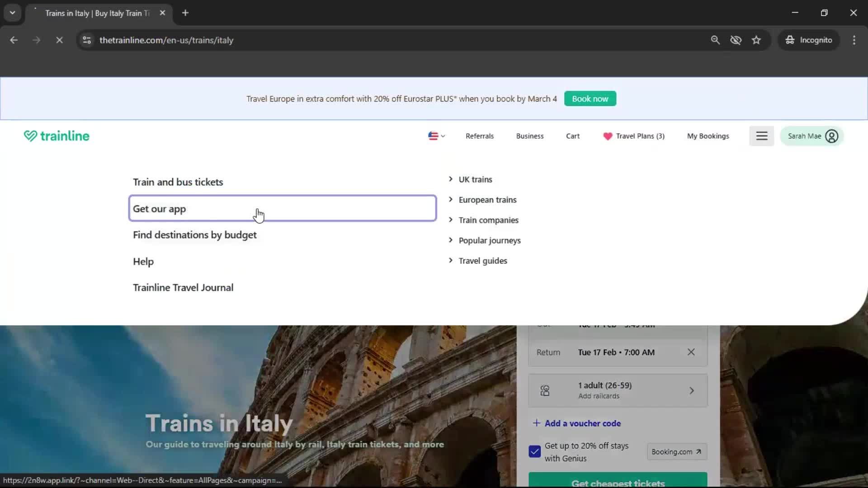Click the URL address bar
Image resolution: width=868 pixels, height=488 pixels.
[x=167, y=40]
